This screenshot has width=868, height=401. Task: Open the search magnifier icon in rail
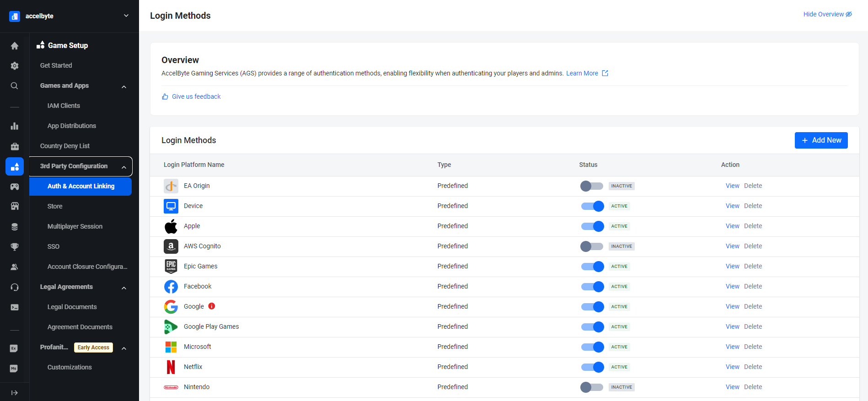15,86
